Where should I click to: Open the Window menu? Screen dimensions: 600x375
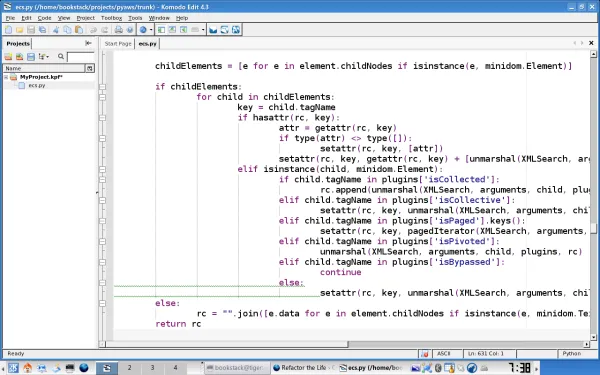(159, 18)
